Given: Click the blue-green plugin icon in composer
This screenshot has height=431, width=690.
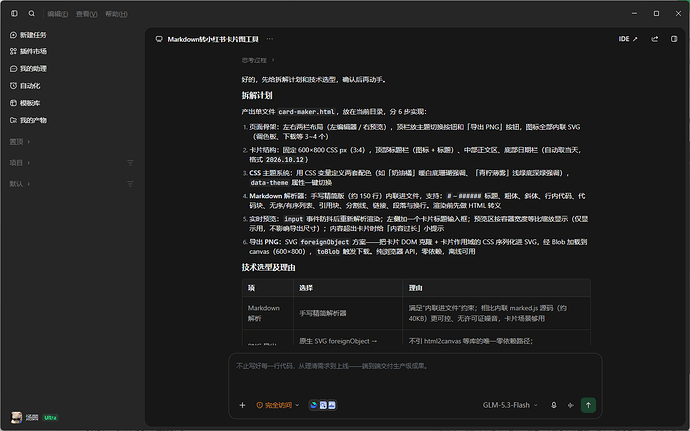Looking at the screenshot, I should pyautogui.click(x=314, y=405).
